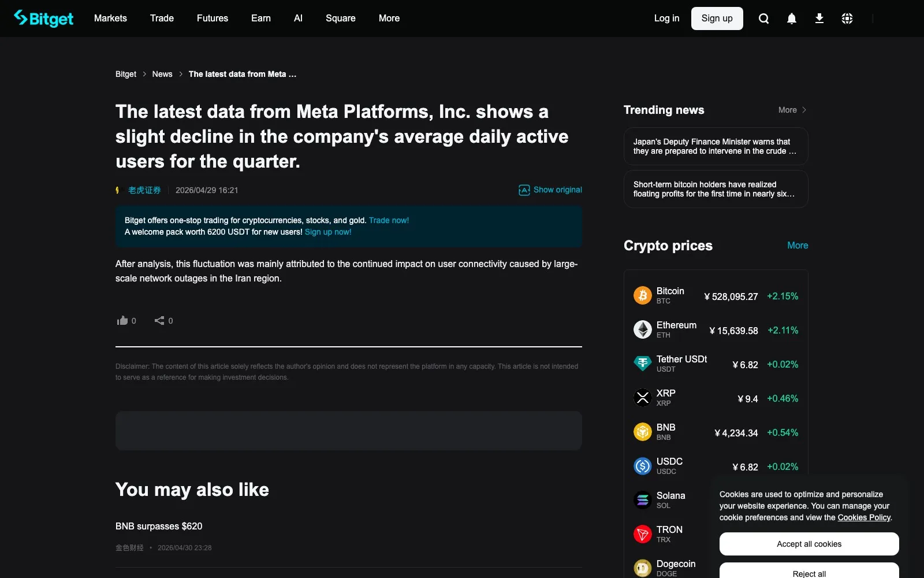Click the Show original translate icon

click(x=524, y=190)
